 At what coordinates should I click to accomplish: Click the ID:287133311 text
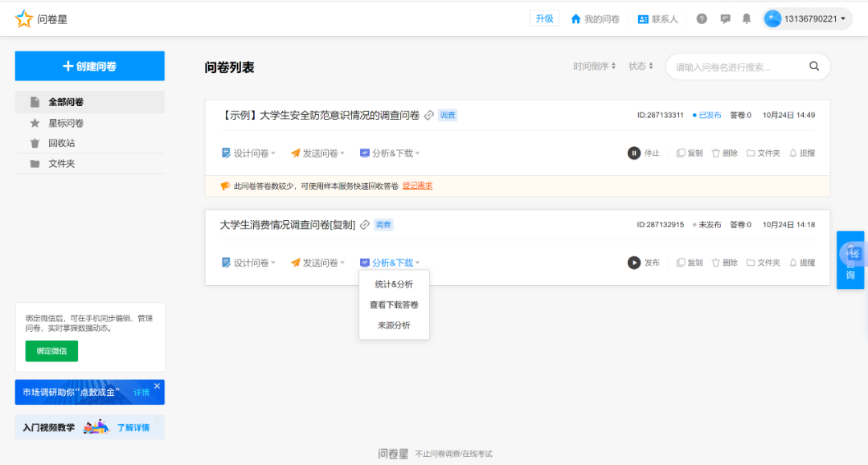coord(661,115)
